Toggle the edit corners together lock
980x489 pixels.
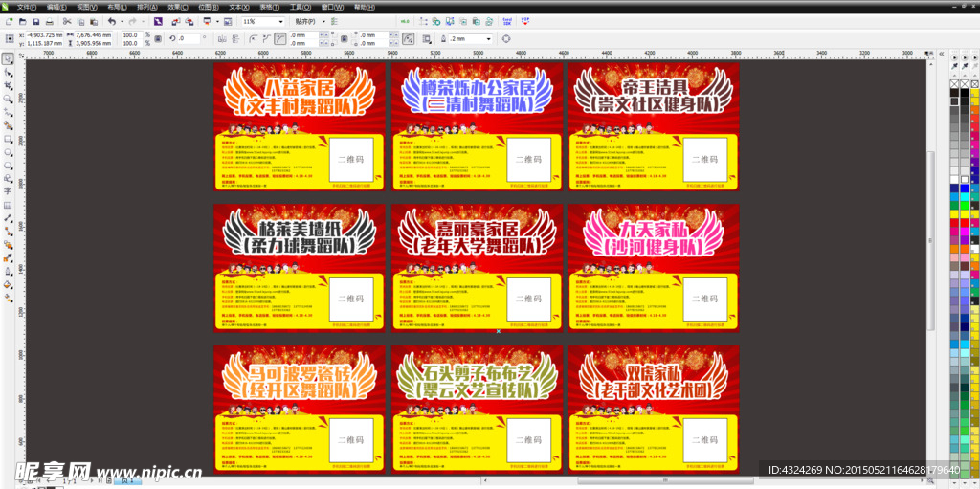[343, 38]
